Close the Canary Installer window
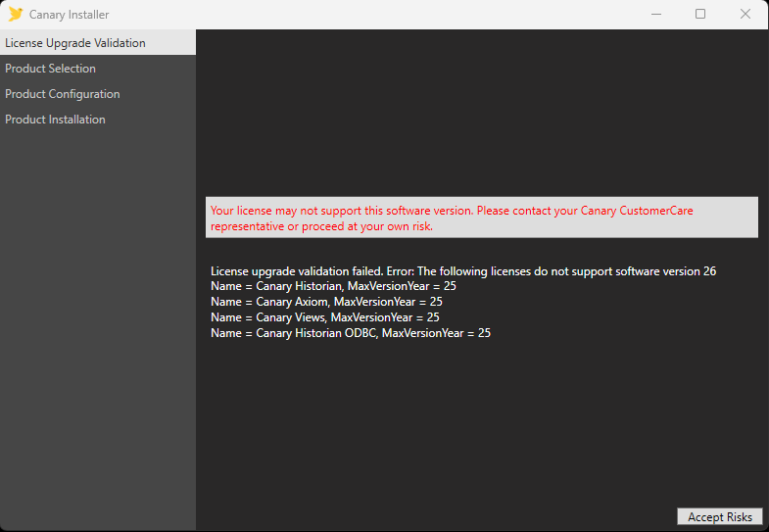Viewport: 769px width, 532px height. point(745,15)
